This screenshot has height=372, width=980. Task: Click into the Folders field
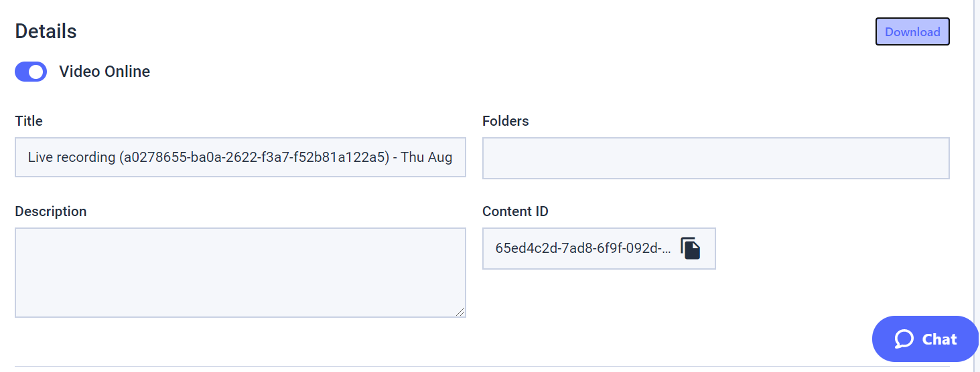715,159
